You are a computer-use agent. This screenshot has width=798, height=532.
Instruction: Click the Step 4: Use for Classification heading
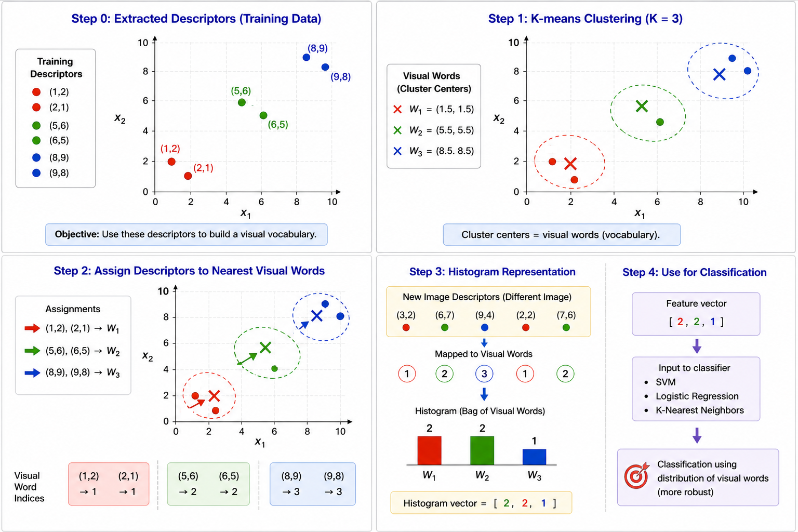pyautogui.click(x=695, y=272)
